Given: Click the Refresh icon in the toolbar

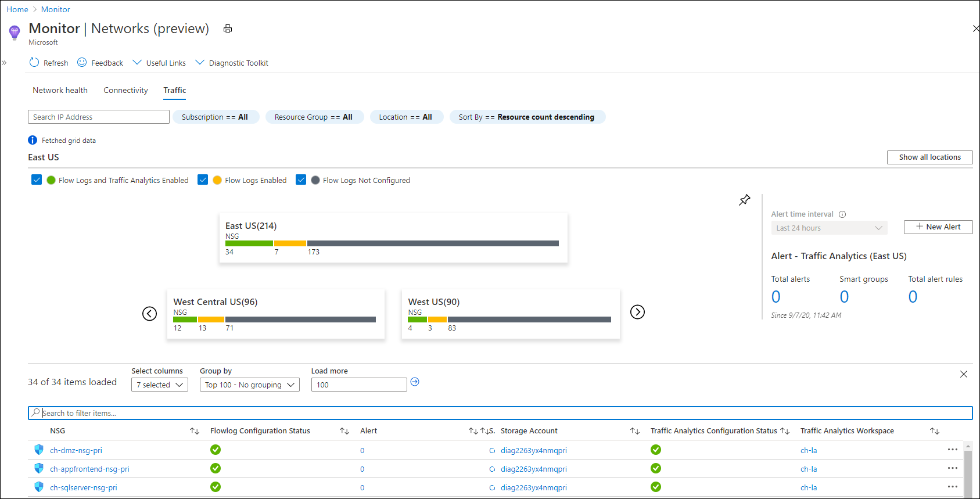Looking at the screenshot, I should click(34, 62).
